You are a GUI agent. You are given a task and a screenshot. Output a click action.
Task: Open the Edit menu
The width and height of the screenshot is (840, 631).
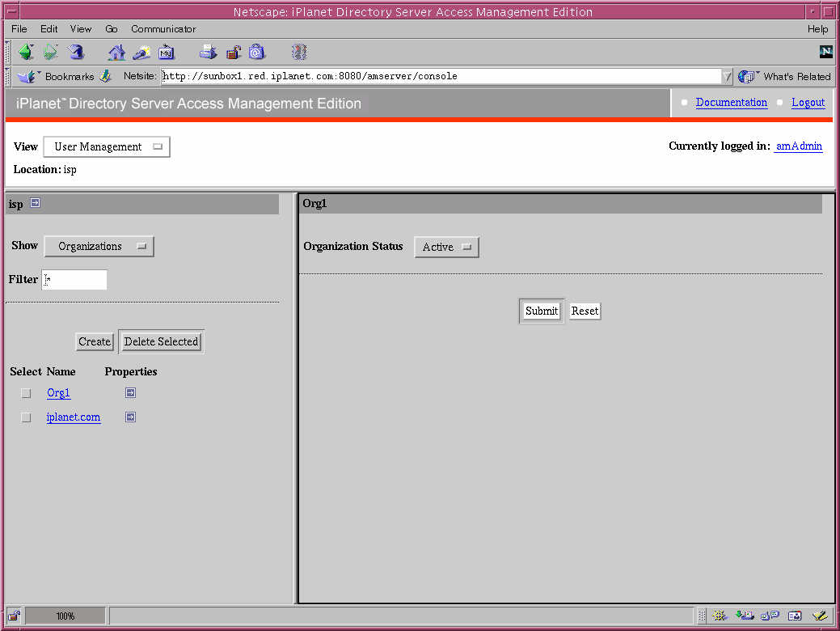[x=49, y=29]
